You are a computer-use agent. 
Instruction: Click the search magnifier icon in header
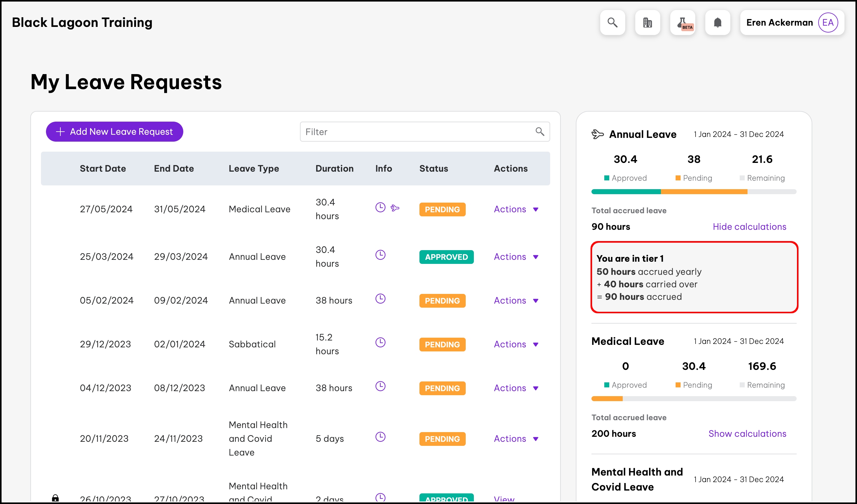612,23
